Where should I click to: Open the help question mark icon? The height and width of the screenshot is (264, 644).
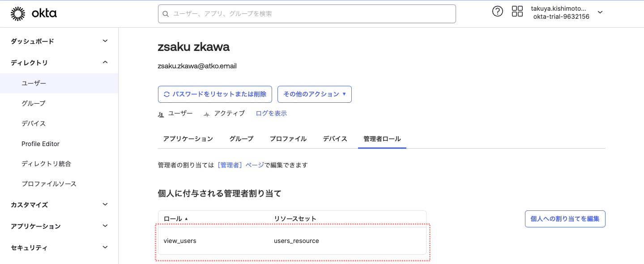pyautogui.click(x=497, y=11)
